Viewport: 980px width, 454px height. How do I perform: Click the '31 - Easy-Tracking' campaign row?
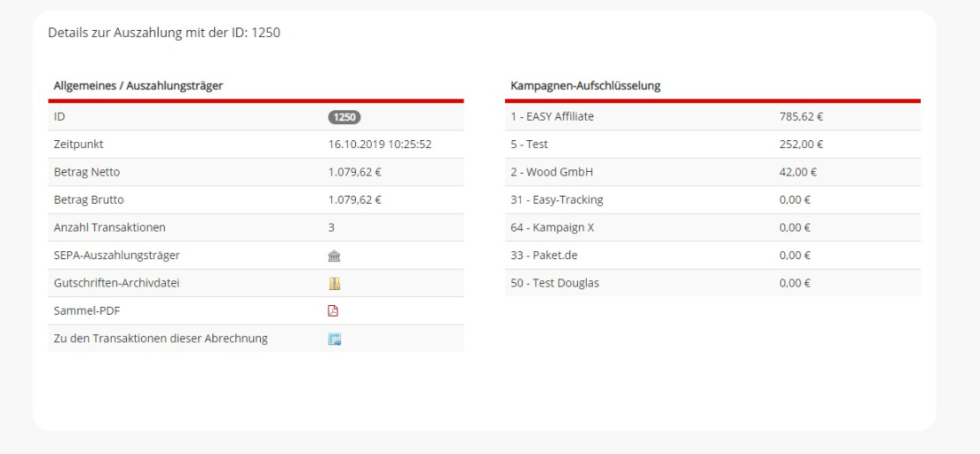click(712, 200)
